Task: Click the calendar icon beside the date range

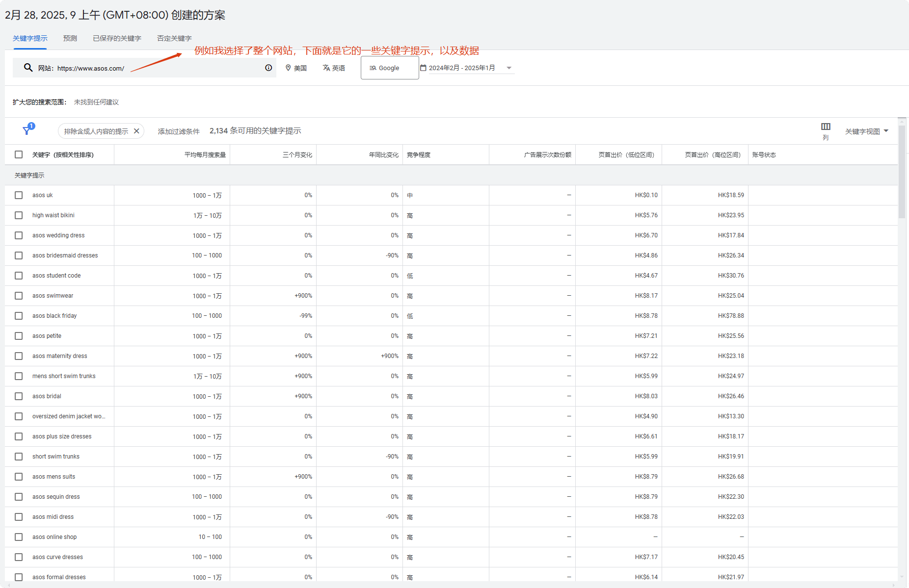Action: pos(424,67)
